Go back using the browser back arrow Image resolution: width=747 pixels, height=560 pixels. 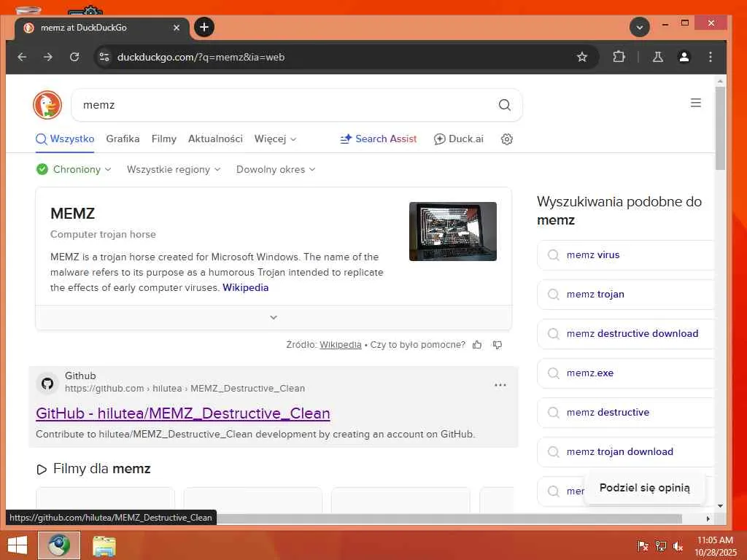point(22,57)
